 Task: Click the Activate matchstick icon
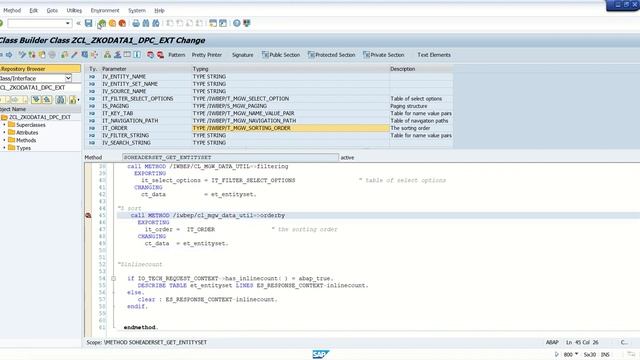click(x=74, y=55)
